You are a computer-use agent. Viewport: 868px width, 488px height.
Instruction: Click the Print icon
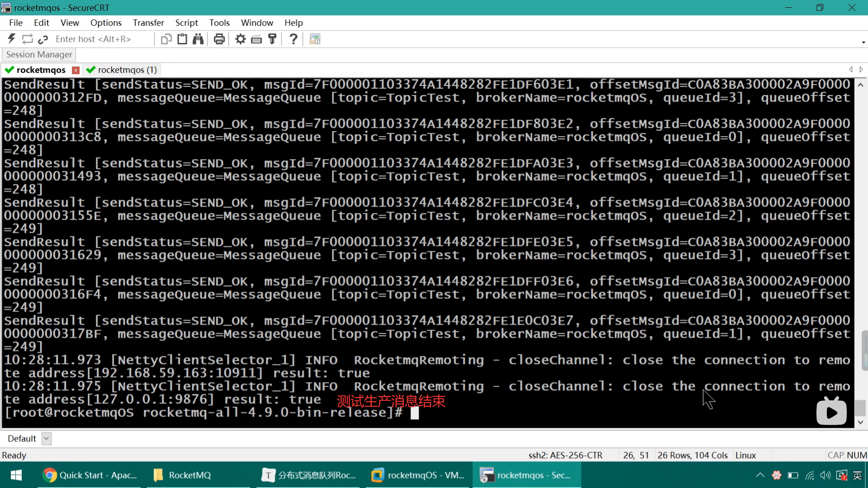click(219, 39)
